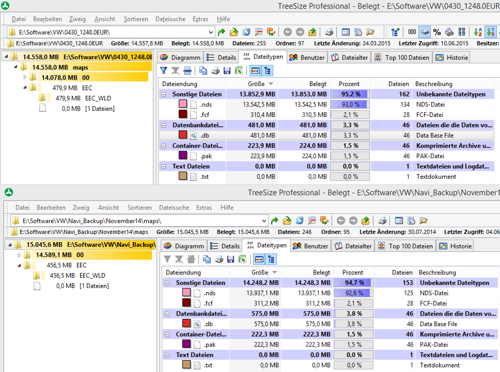Click the green scan arrow in top window
Screen dimensions: 500x372
[221, 32]
